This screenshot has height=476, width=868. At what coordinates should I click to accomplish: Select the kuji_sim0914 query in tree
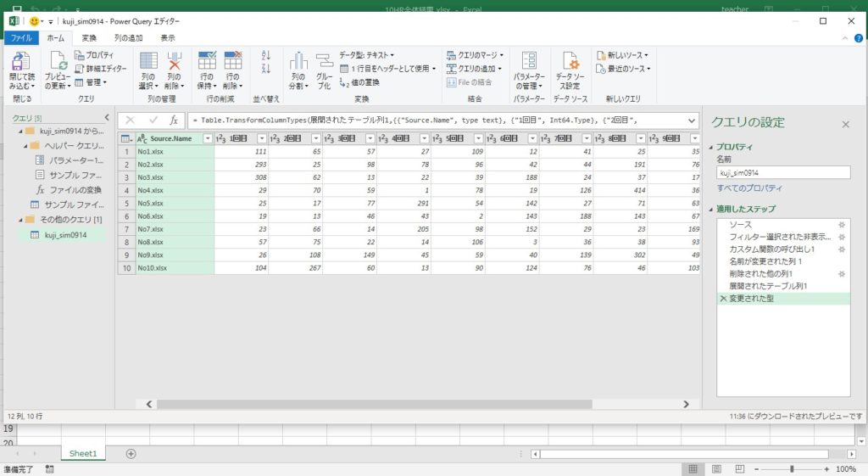65,235
